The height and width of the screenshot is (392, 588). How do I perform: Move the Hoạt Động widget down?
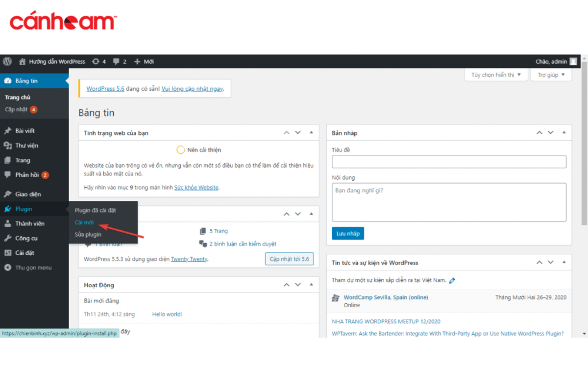(x=297, y=285)
